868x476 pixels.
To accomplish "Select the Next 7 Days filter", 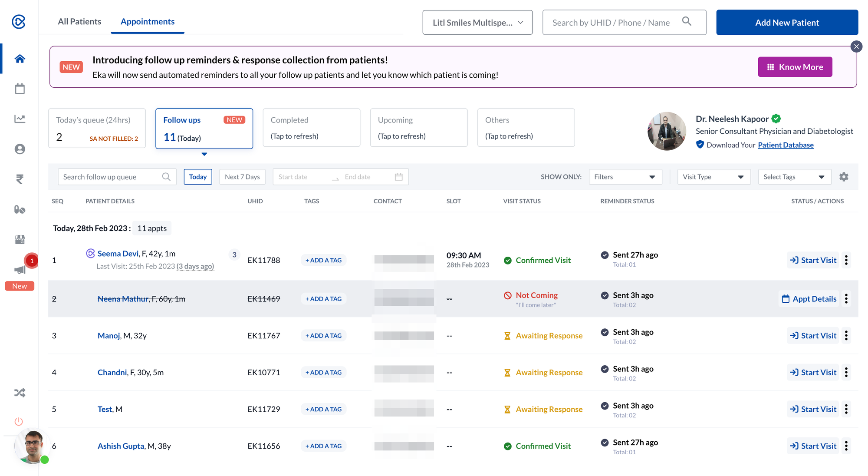I will coord(242,177).
